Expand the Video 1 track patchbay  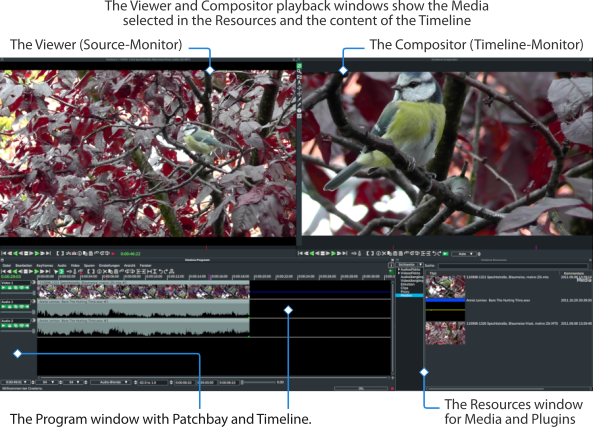click(x=33, y=282)
